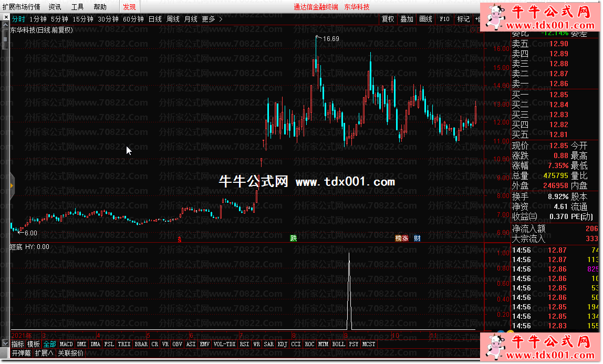This screenshot has width=603, height=364.
Task: Toggle the 开弹幕 bullet comments
Action: pyautogui.click(x=21, y=353)
